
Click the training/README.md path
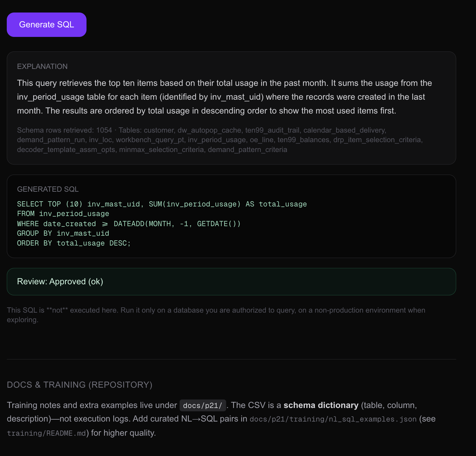(x=46, y=433)
